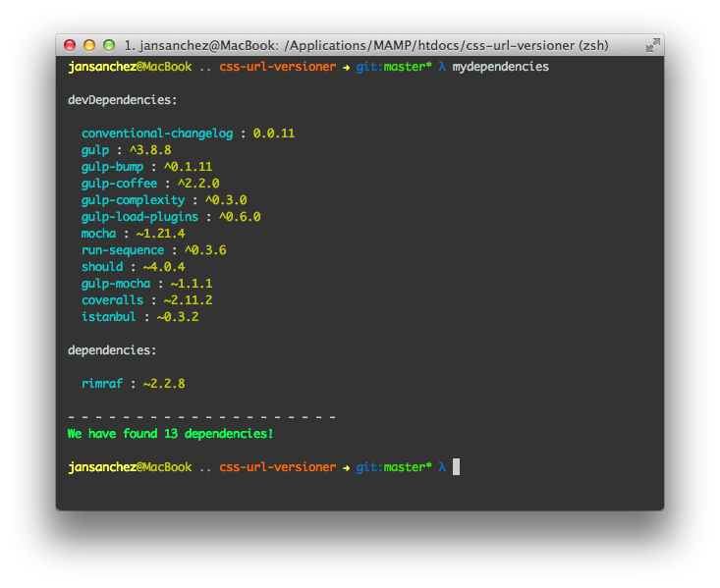720x588 pixels.
Task: Click the 'istanbul' package name
Action: tap(109, 317)
